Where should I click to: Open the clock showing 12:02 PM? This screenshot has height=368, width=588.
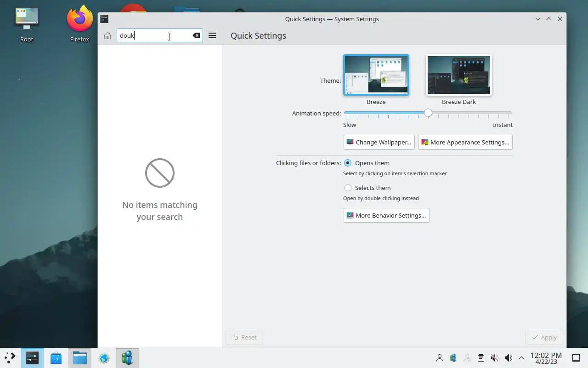[546, 358]
